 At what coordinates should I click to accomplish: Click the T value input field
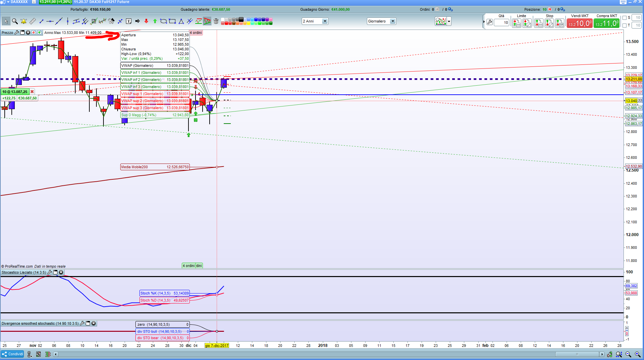[x=636, y=25]
